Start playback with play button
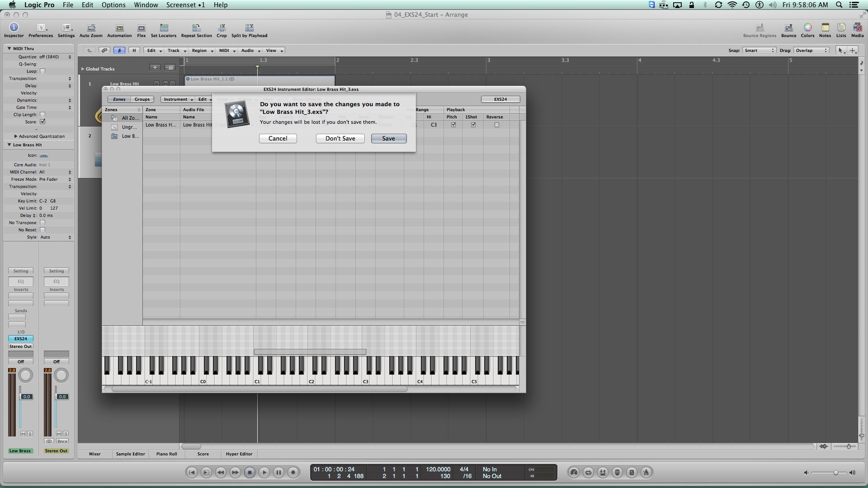Viewport: 868px width, 488px height. tap(264, 473)
